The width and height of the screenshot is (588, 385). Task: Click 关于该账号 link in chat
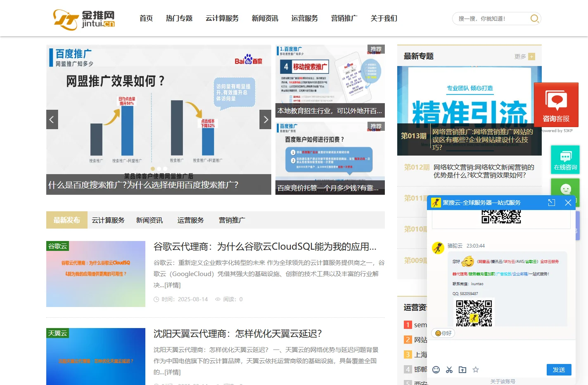[503, 381]
